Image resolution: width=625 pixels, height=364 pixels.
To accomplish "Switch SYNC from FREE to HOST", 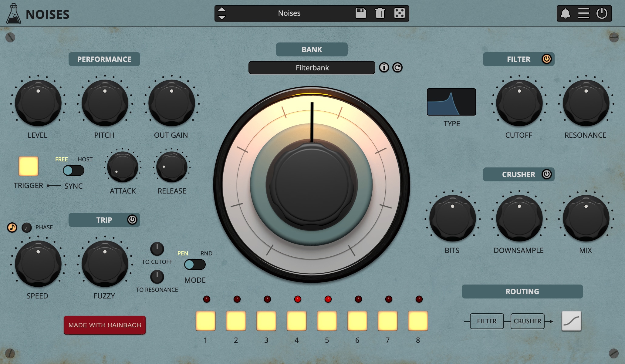I will (x=73, y=171).
